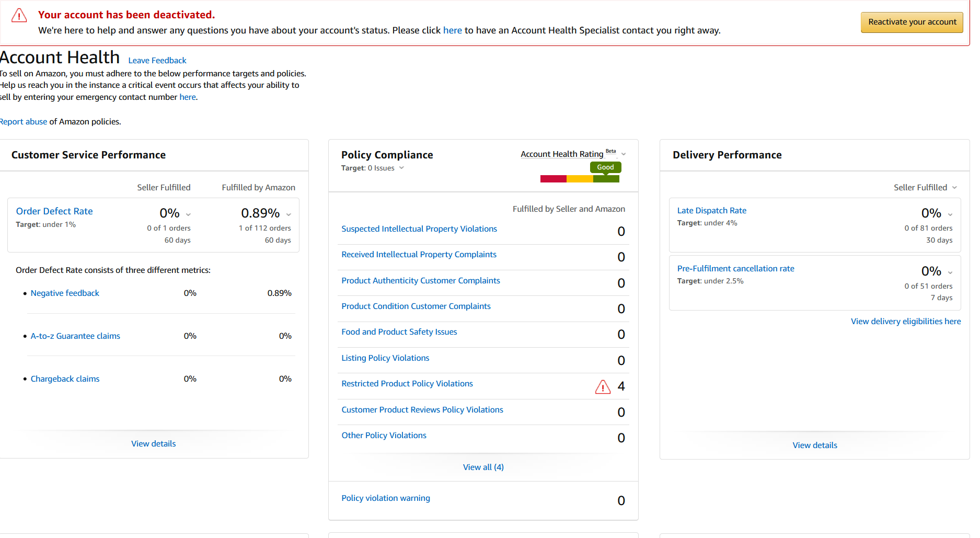Open the Chargeback claims link

65,379
